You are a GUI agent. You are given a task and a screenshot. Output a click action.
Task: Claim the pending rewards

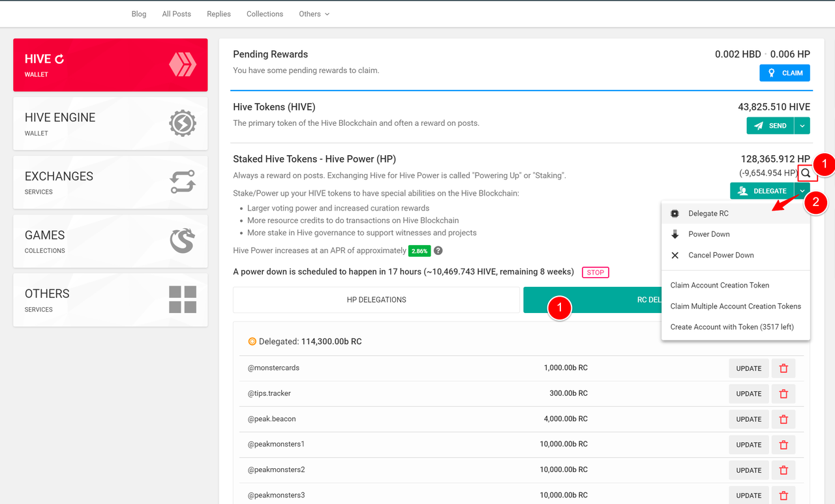tap(785, 73)
